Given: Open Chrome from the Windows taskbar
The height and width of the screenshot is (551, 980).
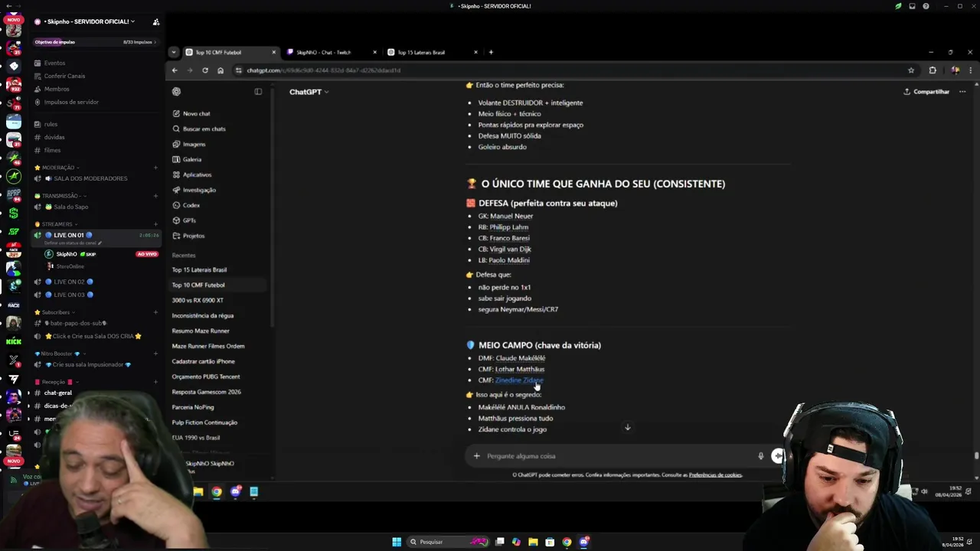Looking at the screenshot, I should pos(567,542).
